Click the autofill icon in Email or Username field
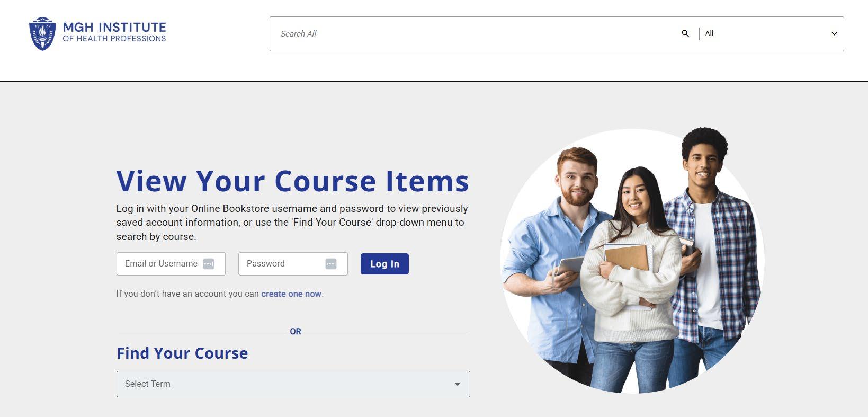 pyautogui.click(x=209, y=264)
